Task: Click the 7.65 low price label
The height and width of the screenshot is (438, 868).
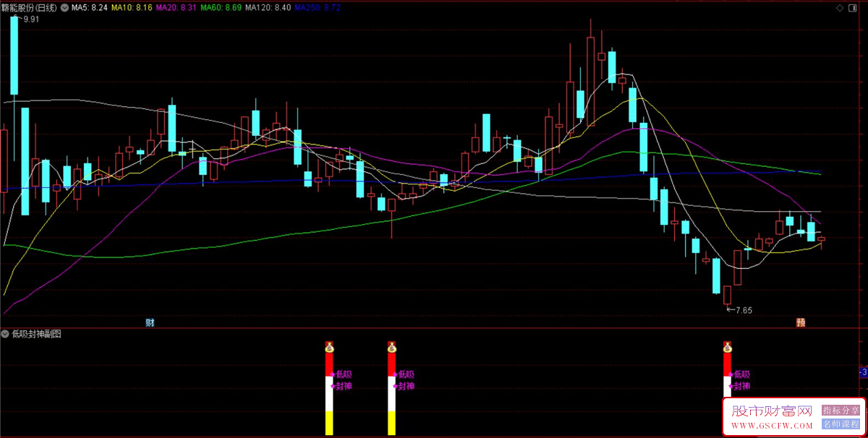Action: (x=744, y=310)
